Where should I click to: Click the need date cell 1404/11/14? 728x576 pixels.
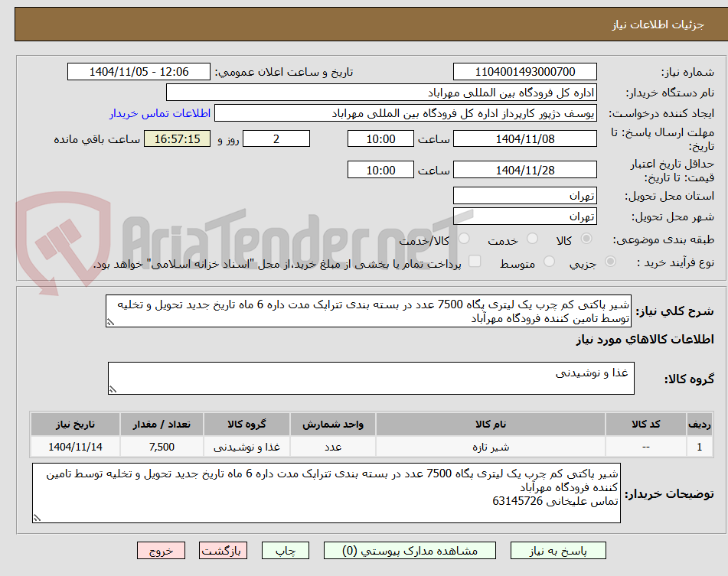[x=75, y=447]
